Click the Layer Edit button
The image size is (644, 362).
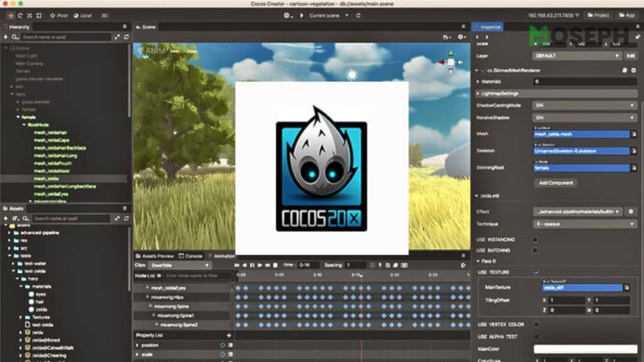tap(630, 56)
